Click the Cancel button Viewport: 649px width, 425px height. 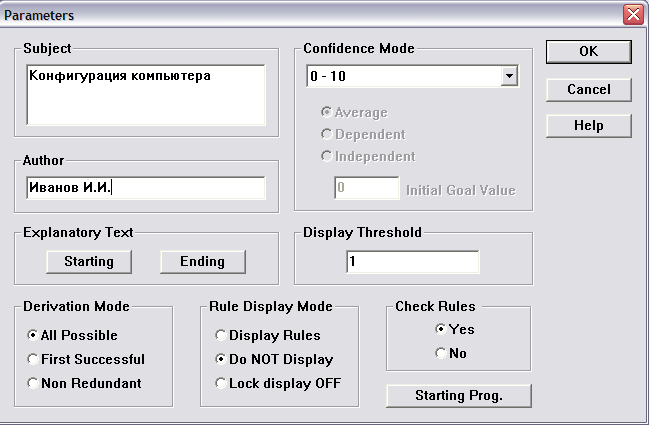pos(589,89)
